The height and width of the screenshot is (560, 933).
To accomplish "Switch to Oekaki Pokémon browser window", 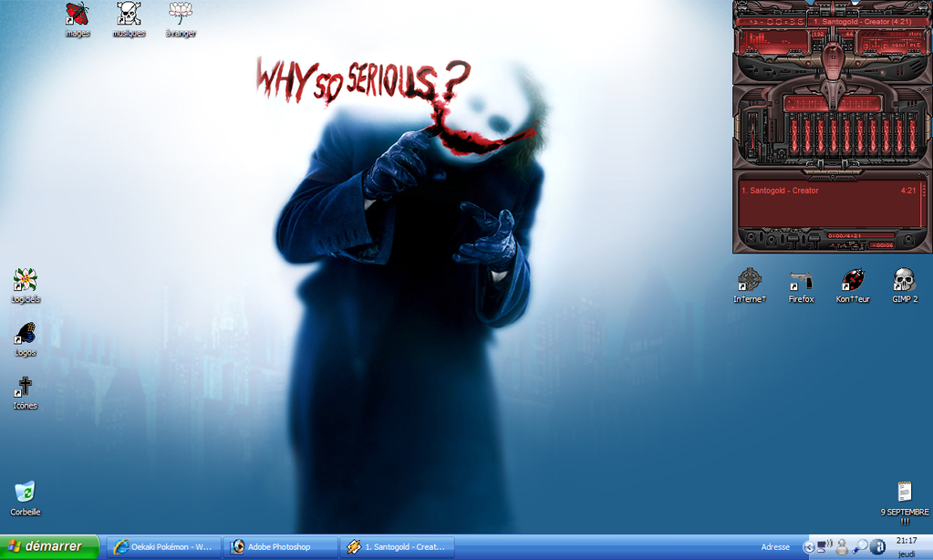I will pyautogui.click(x=163, y=547).
